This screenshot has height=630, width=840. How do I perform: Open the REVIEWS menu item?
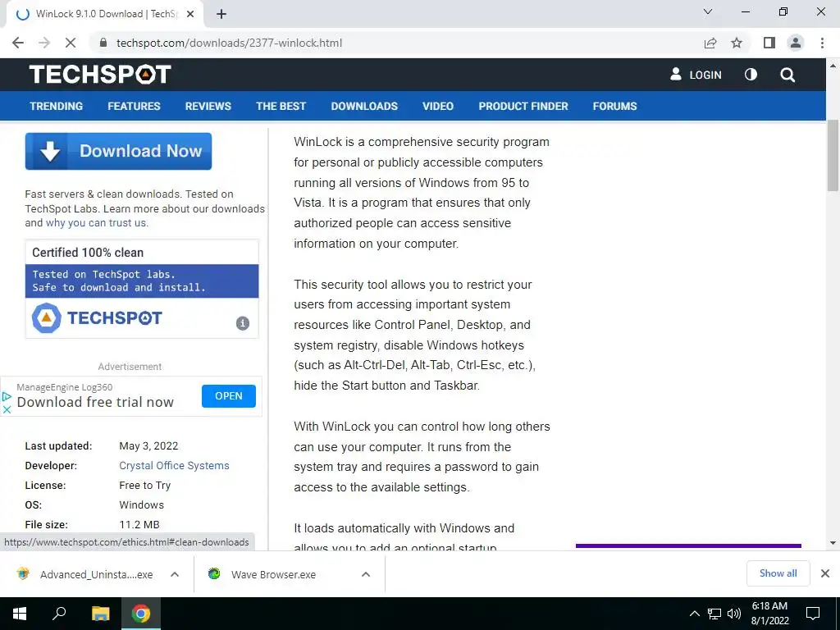pos(208,106)
